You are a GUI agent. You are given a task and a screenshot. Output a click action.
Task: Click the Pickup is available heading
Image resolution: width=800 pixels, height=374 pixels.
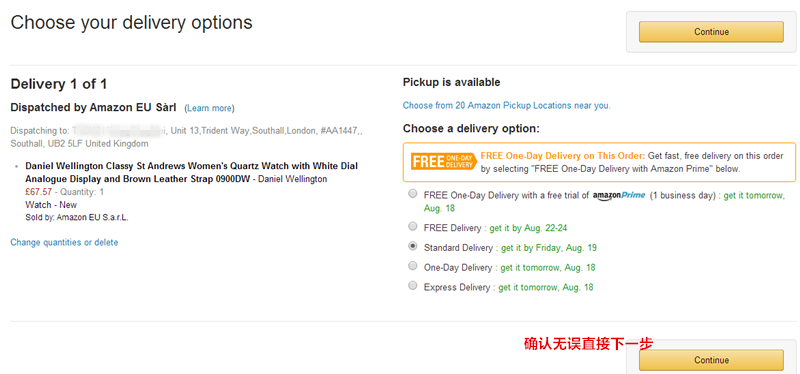coord(452,82)
